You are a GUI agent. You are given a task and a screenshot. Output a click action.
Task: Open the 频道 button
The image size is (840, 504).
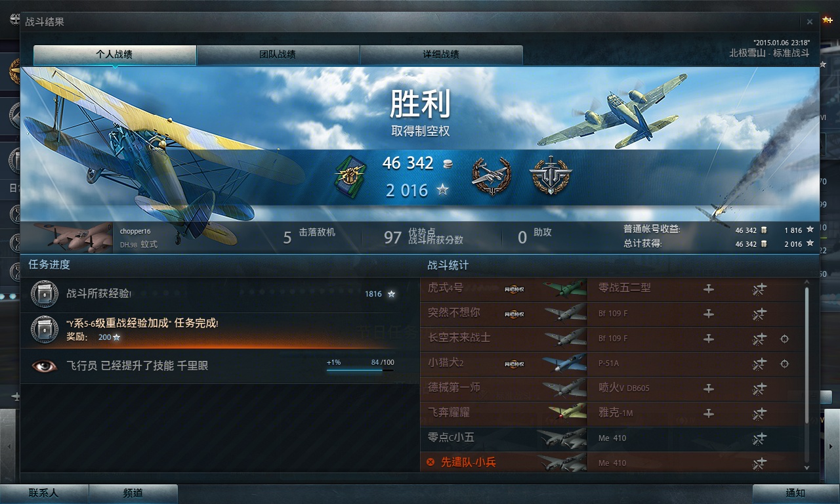[133, 493]
